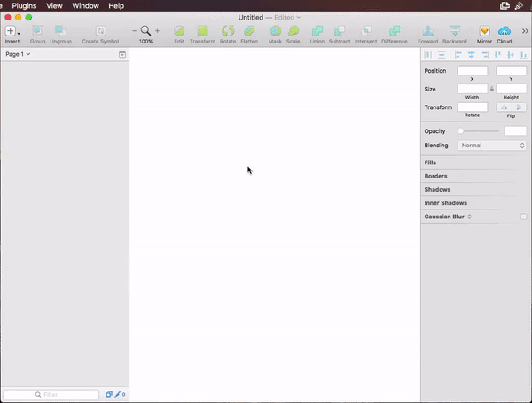Align layers to right edge

[484, 54]
